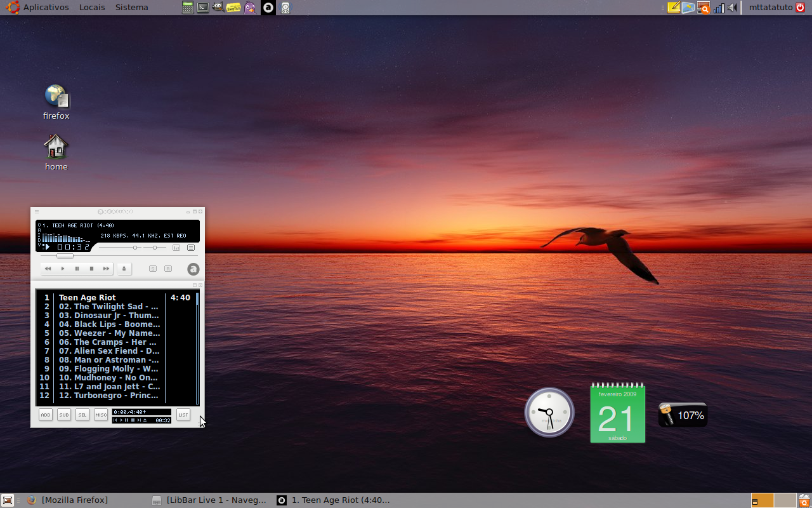This screenshot has height=508, width=812.
Task: Open the Audacious main menu at top-left of player
Action: [x=37, y=211]
